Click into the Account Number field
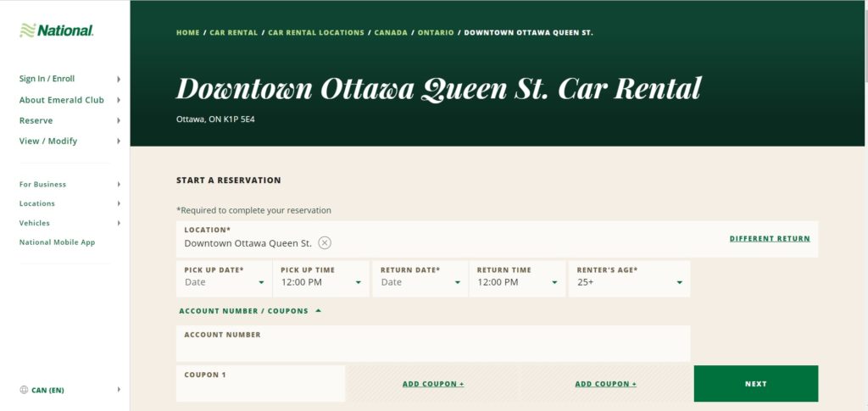Viewport: 868px width, 411px height. click(x=433, y=343)
